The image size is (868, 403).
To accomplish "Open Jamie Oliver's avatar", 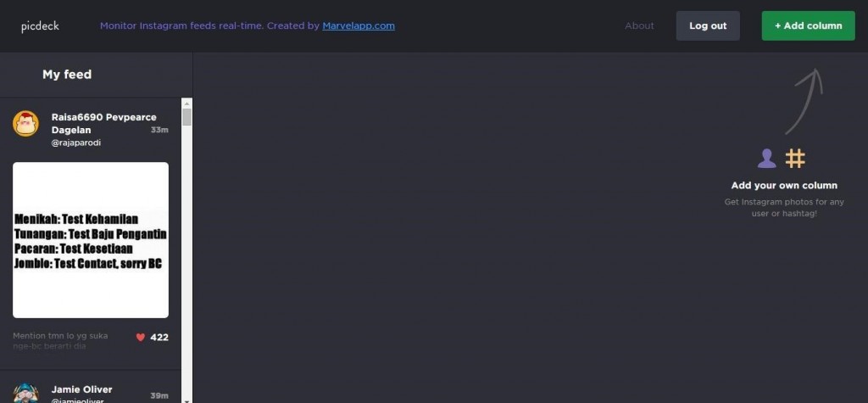I will tap(25, 393).
